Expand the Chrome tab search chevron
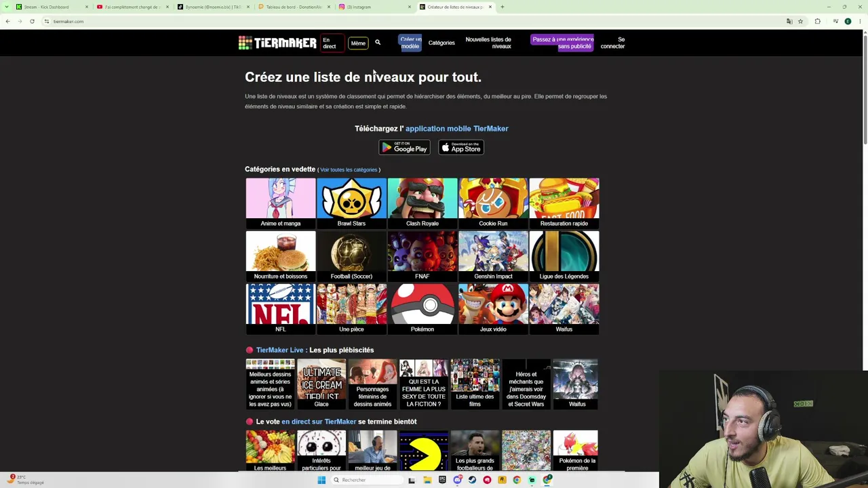The width and height of the screenshot is (868, 488). (7, 7)
